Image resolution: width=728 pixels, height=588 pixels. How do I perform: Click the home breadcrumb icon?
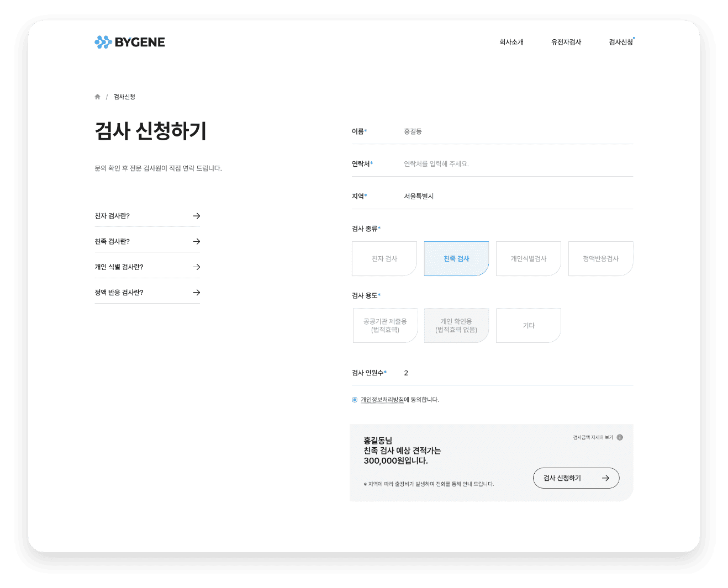[x=98, y=97]
